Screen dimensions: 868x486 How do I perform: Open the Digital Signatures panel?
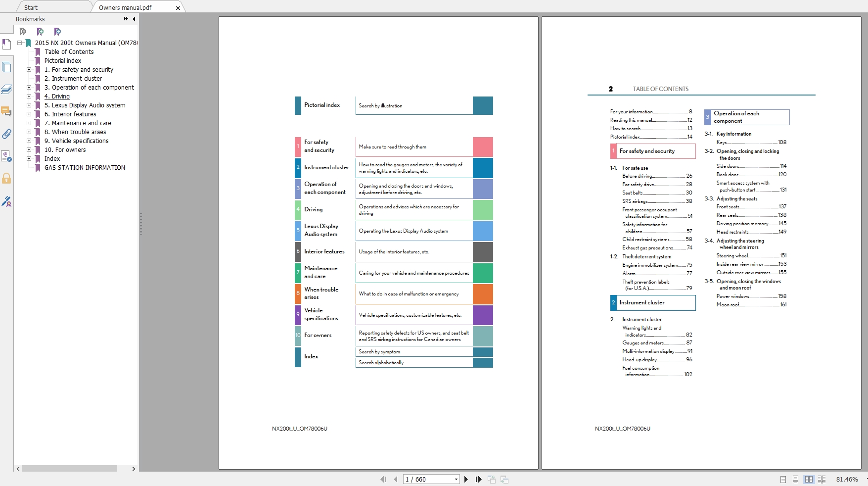[6, 201]
